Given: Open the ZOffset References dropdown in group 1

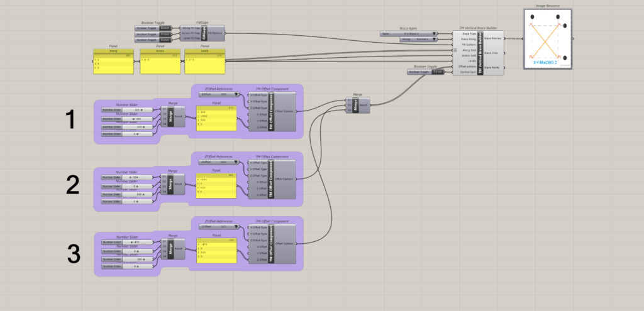Looking at the screenshot, I should tap(219, 94).
